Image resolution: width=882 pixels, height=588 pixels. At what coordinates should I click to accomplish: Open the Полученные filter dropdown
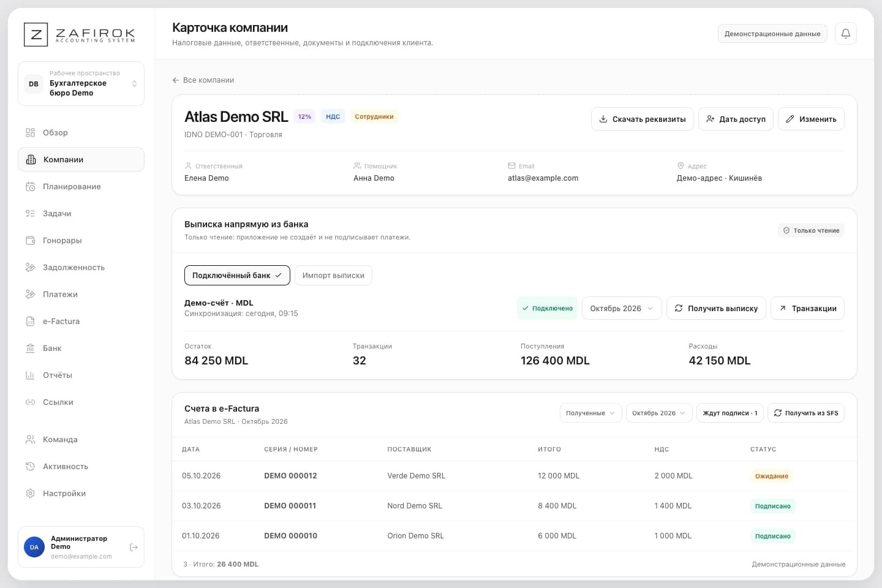590,413
